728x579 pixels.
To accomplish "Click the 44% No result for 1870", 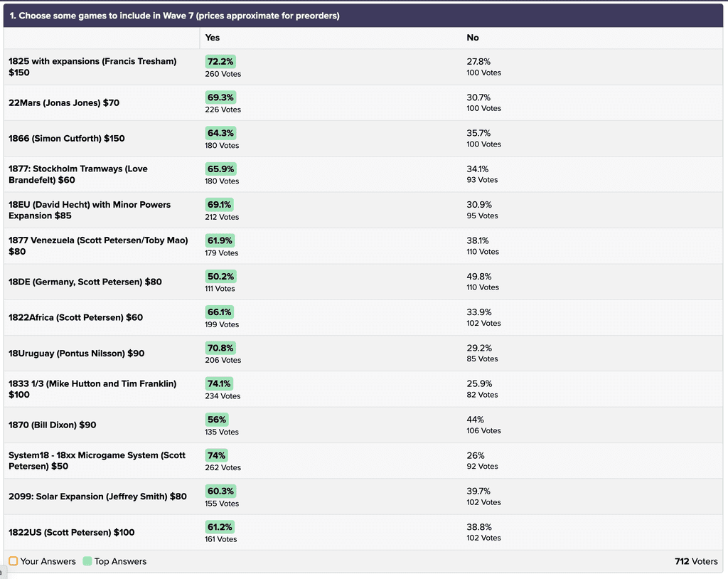I will point(476,420).
